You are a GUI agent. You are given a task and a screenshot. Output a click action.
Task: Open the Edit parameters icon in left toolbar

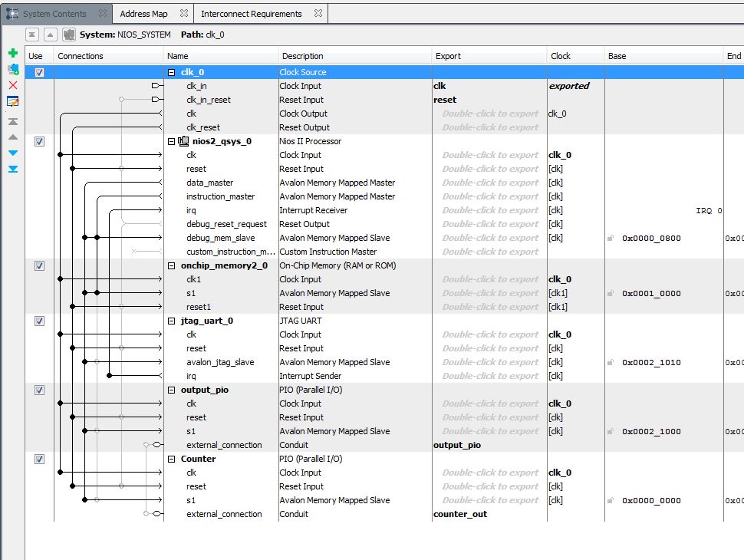tap(12, 101)
